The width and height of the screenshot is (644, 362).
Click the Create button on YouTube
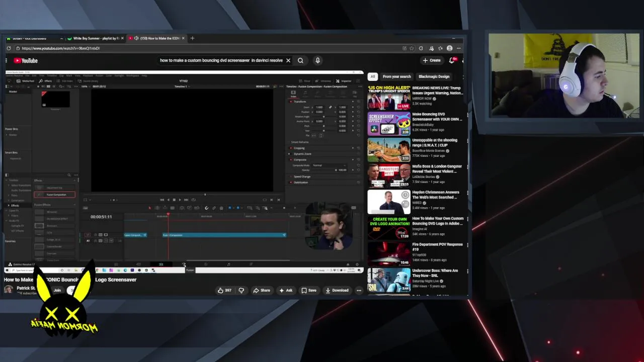tap(432, 60)
